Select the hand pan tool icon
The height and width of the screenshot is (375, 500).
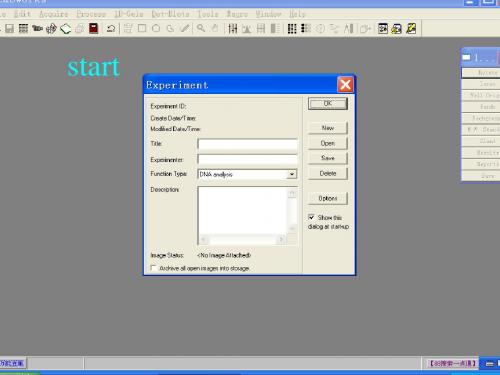(215, 29)
